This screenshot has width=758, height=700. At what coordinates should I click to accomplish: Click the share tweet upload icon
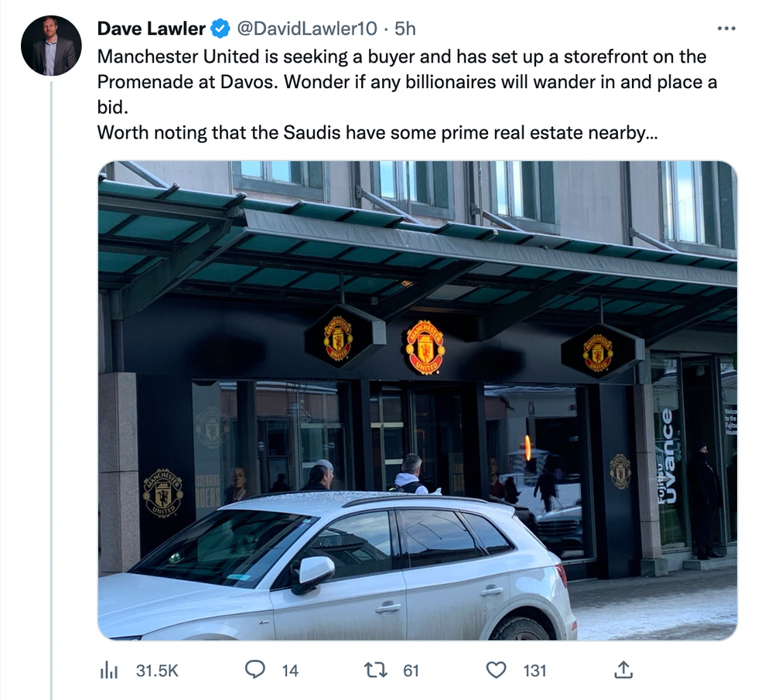point(622,670)
